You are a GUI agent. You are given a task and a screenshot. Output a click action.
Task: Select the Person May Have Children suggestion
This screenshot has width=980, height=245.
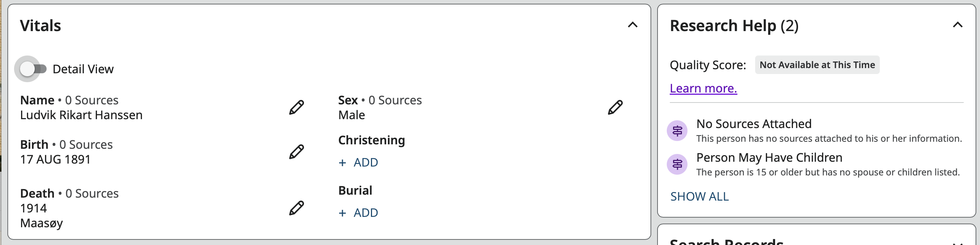[x=769, y=158]
